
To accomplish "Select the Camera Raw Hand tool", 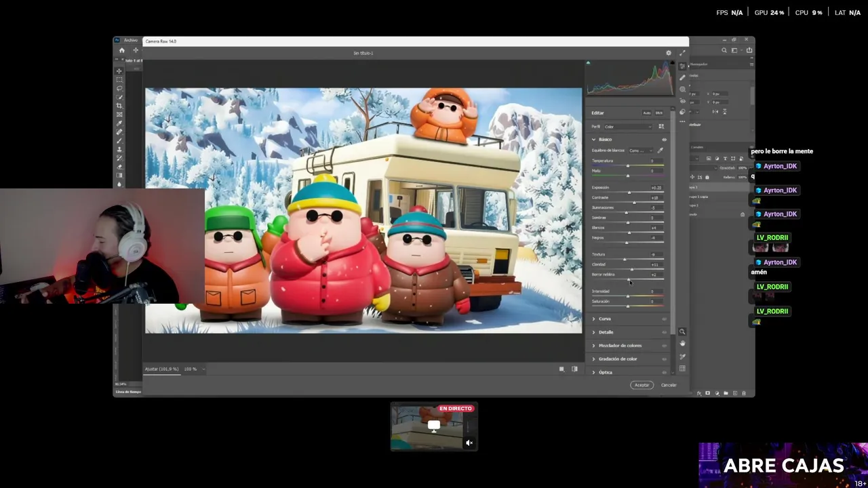I will click(682, 344).
